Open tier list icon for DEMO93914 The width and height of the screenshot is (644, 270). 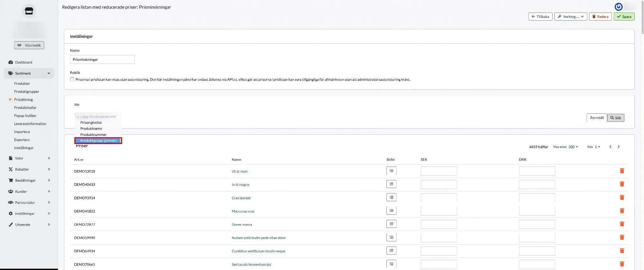point(391,197)
